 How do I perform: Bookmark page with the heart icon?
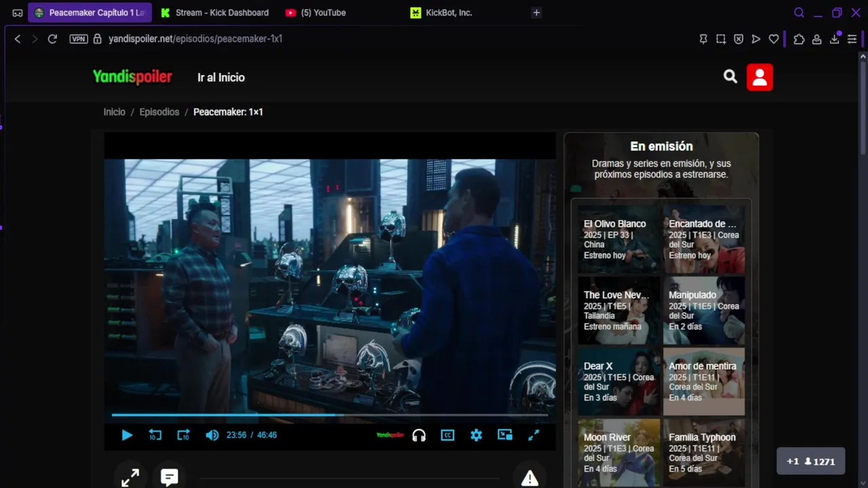pos(774,39)
